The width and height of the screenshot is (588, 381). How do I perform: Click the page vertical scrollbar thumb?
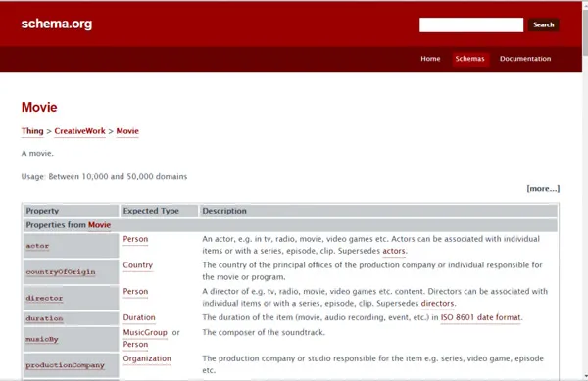(585, 33)
